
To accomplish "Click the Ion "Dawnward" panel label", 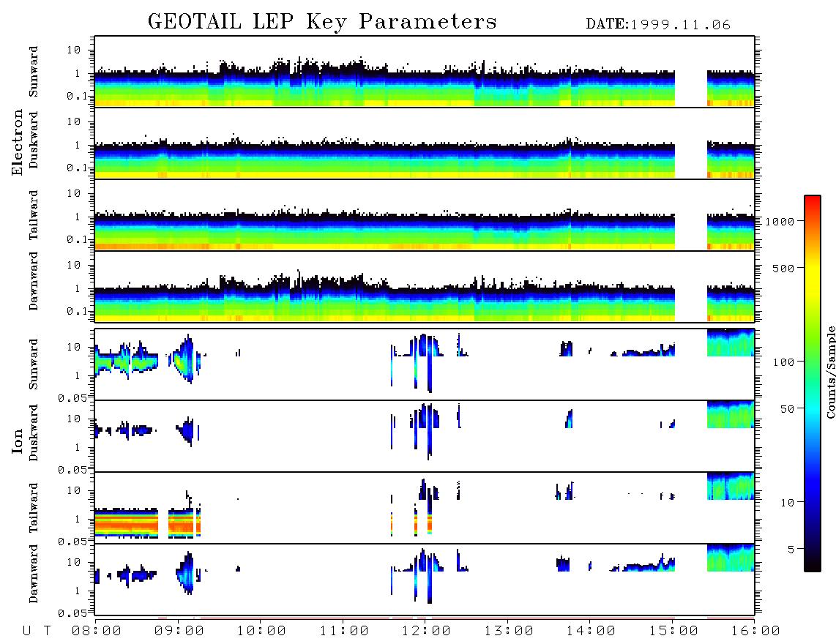I will point(34,574).
